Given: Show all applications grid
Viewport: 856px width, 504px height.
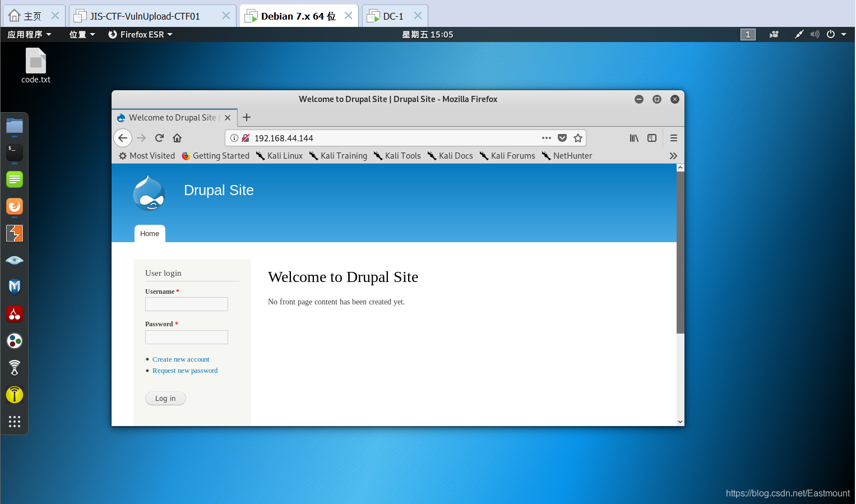Looking at the screenshot, I should (x=15, y=422).
